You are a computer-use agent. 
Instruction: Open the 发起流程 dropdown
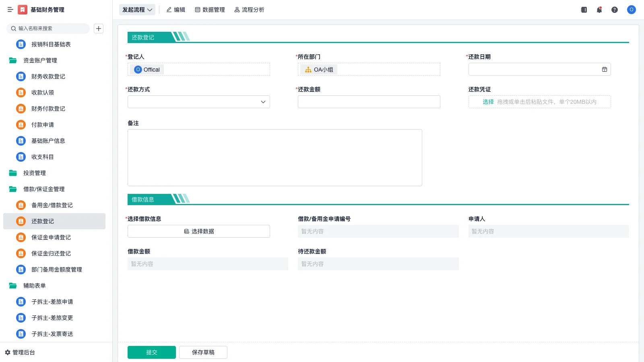137,10
